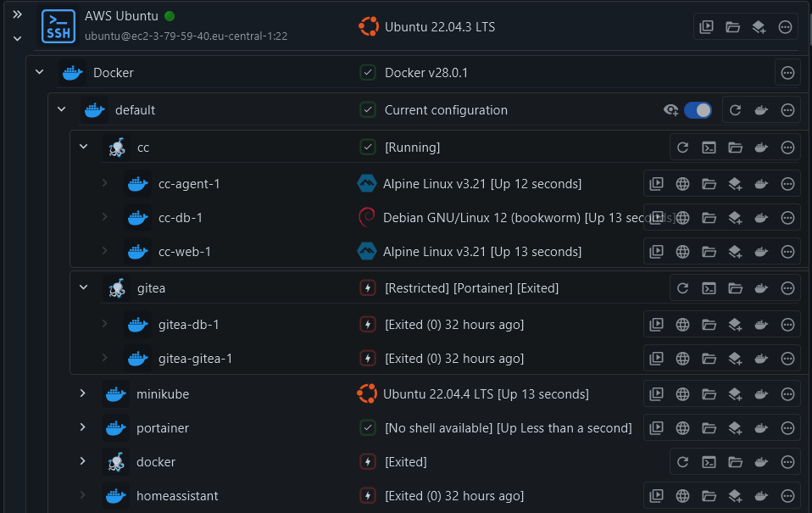Browse files on AWS Ubuntu connection
Image resolution: width=812 pixels, height=513 pixels.
click(733, 27)
